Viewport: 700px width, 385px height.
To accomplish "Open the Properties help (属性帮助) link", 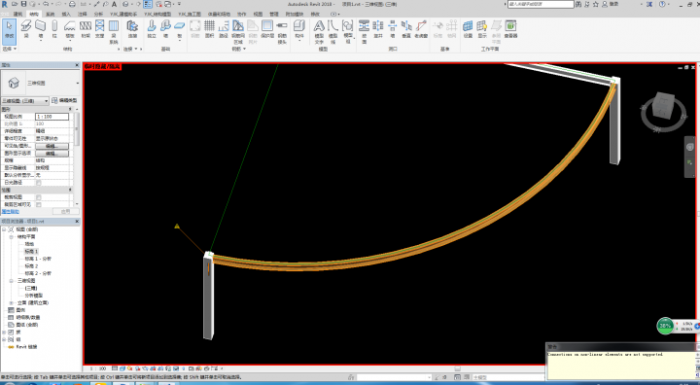I will pyautogui.click(x=10, y=212).
